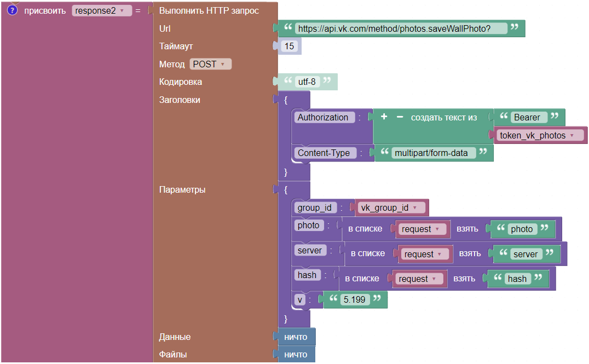589x364 pixels.
Task: Edit the multipart/form-data text value
Action: pos(434,153)
